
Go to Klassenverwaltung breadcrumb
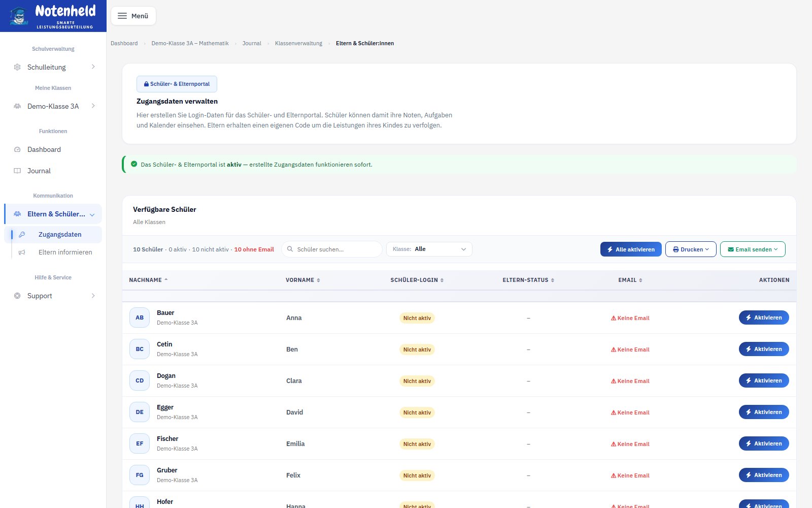298,43
